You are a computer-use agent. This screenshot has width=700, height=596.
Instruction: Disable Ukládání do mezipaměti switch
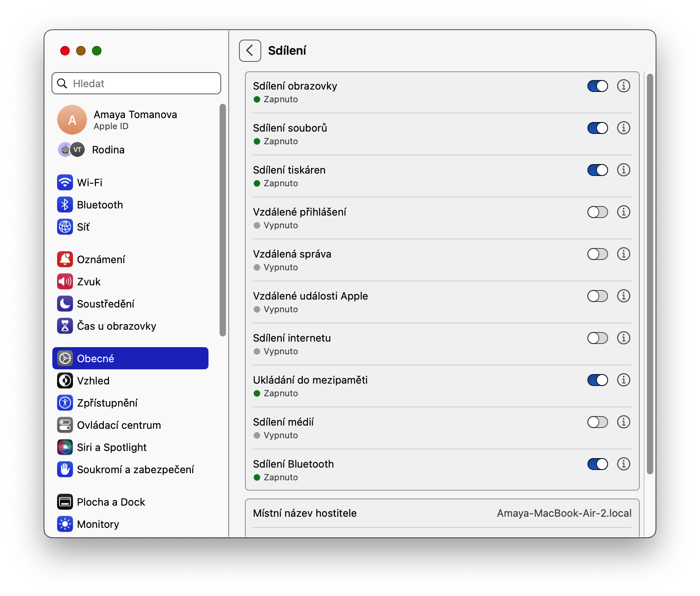pyautogui.click(x=598, y=380)
